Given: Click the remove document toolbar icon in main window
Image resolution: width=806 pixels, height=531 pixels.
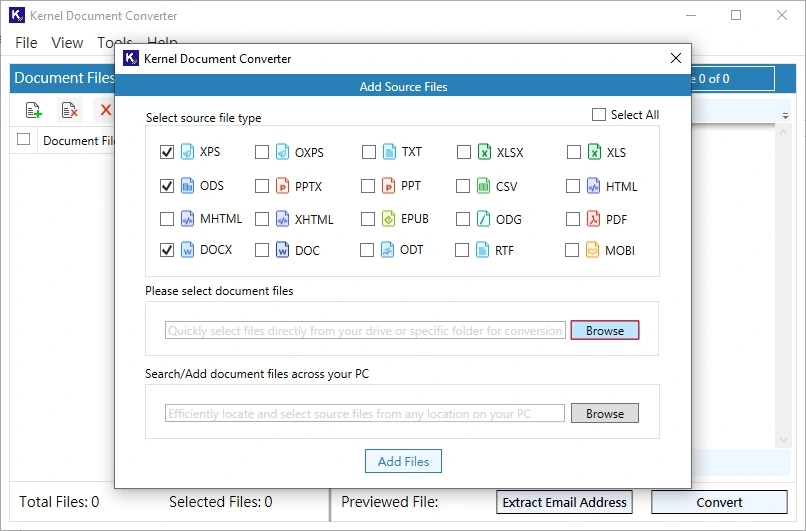Looking at the screenshot, I should coord(69,110).
